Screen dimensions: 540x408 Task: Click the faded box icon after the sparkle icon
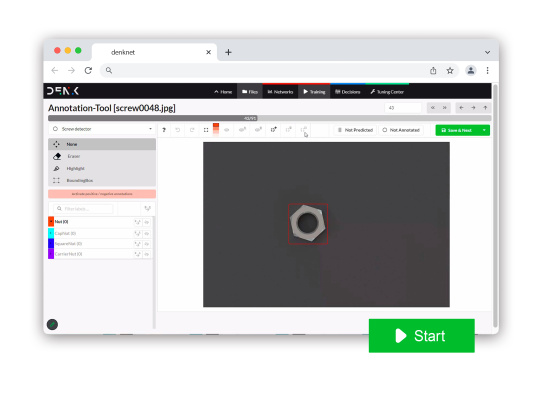289,130
